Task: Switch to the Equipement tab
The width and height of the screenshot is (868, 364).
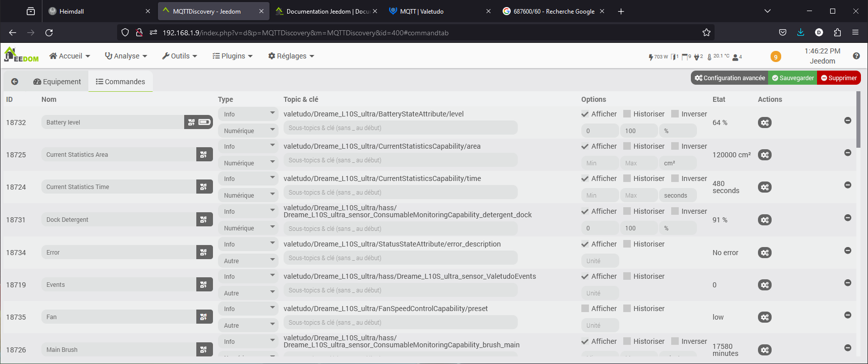Action: click(57, 82)
